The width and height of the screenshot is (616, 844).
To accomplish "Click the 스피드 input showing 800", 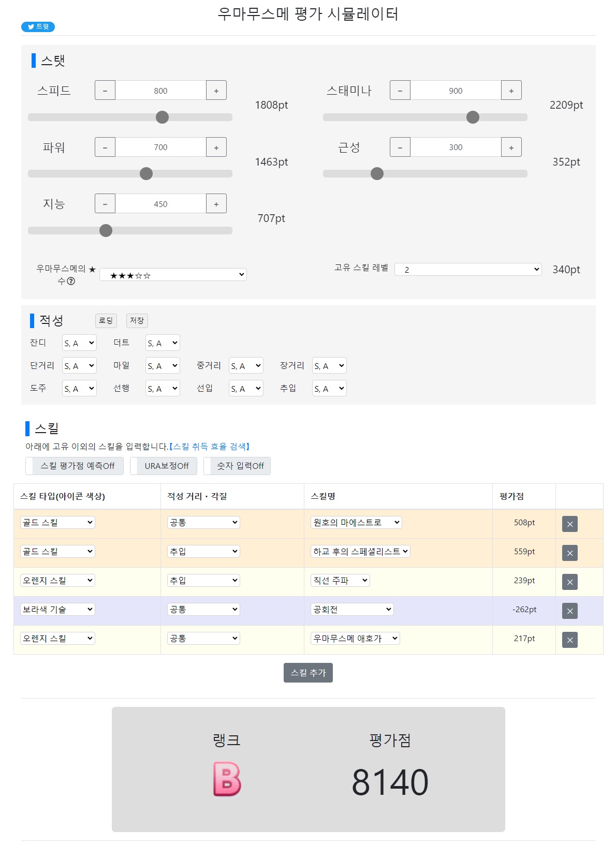I will (x=160, y=91).
